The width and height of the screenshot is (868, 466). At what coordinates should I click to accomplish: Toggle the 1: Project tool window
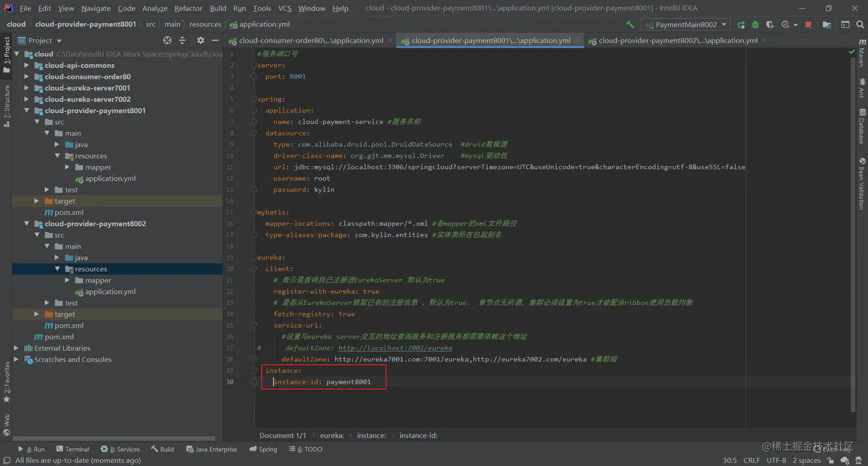6,55
